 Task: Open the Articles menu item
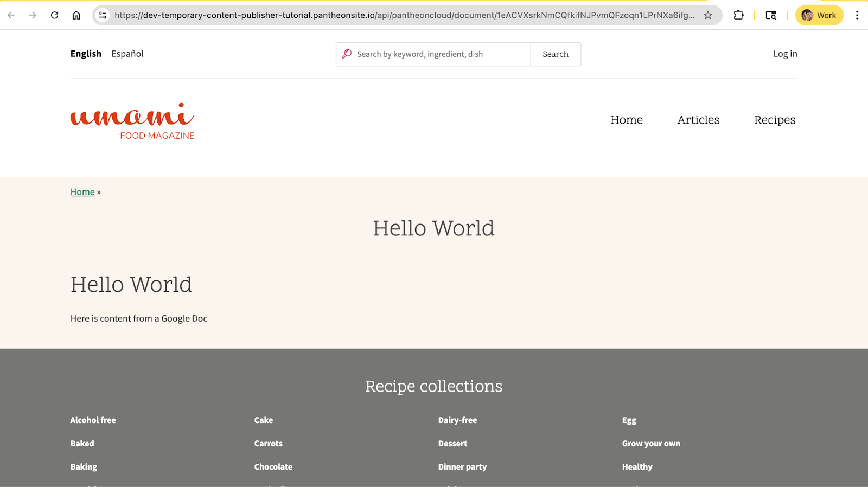pos(698,120)
